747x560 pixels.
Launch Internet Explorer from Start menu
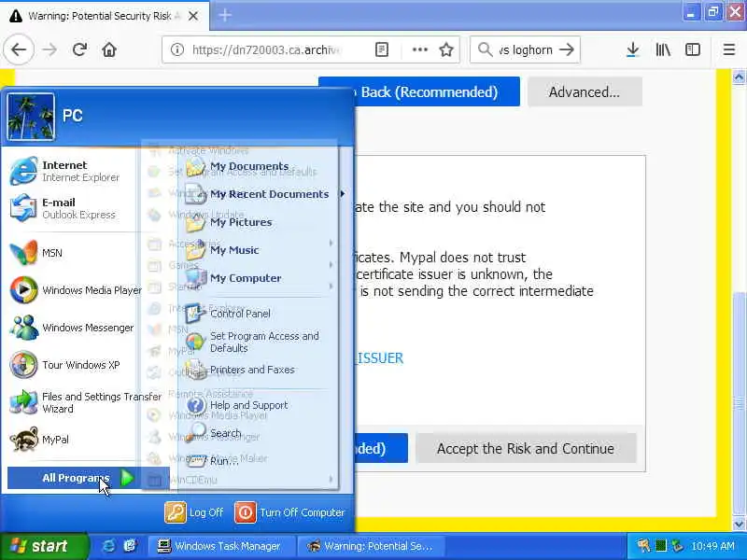[x=73, y=171]
